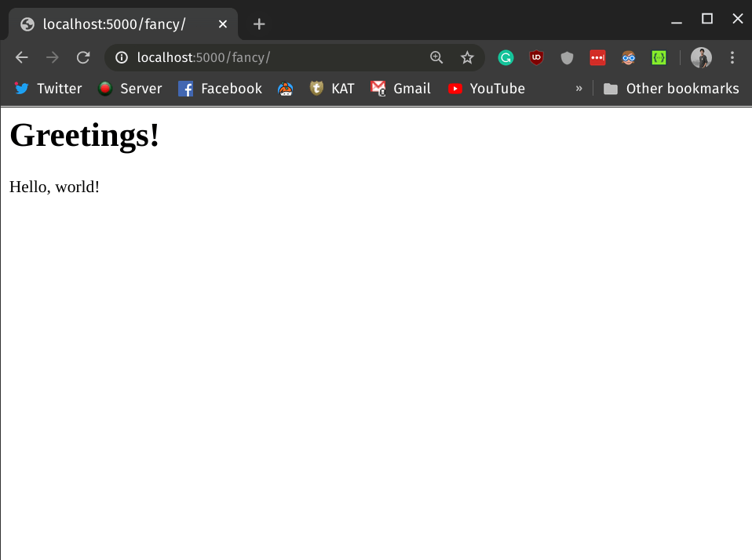Click the page info icon in address bar
752x560 pixels.
120,57
